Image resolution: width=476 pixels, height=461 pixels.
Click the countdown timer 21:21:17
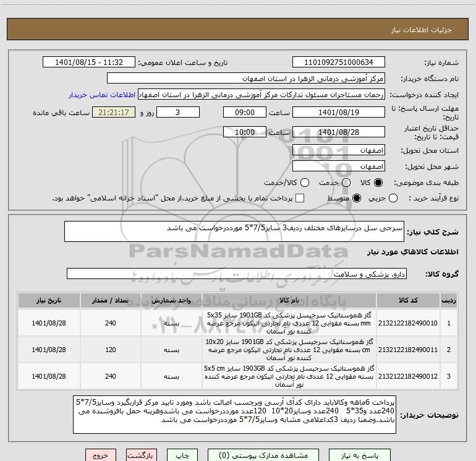(114, 113)
